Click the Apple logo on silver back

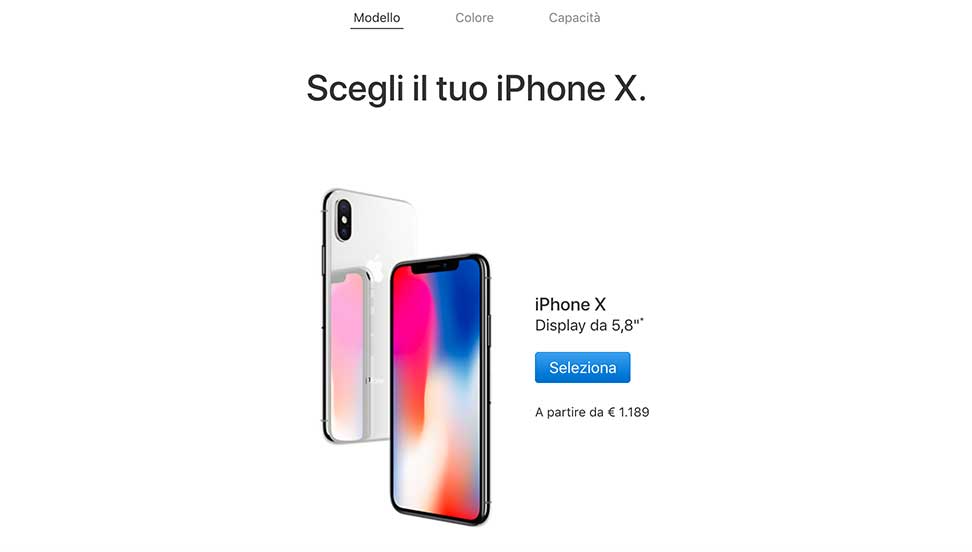coord(376,267)
